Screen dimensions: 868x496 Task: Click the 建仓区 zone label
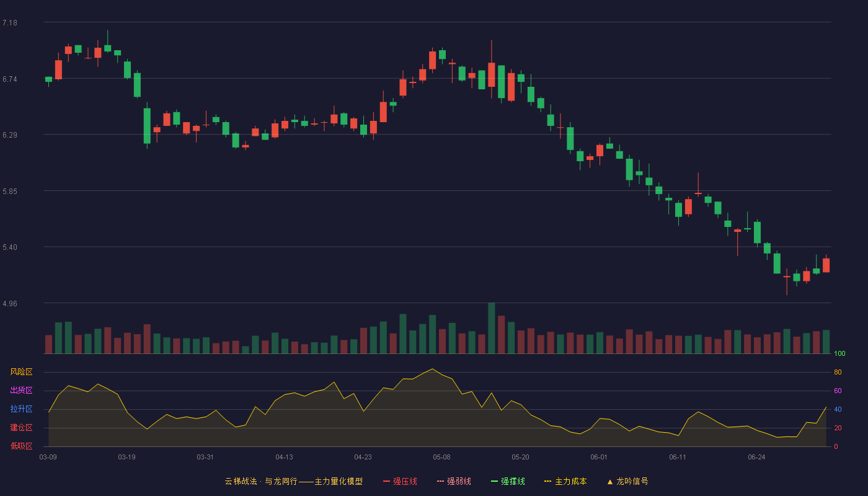click(21, 428)
